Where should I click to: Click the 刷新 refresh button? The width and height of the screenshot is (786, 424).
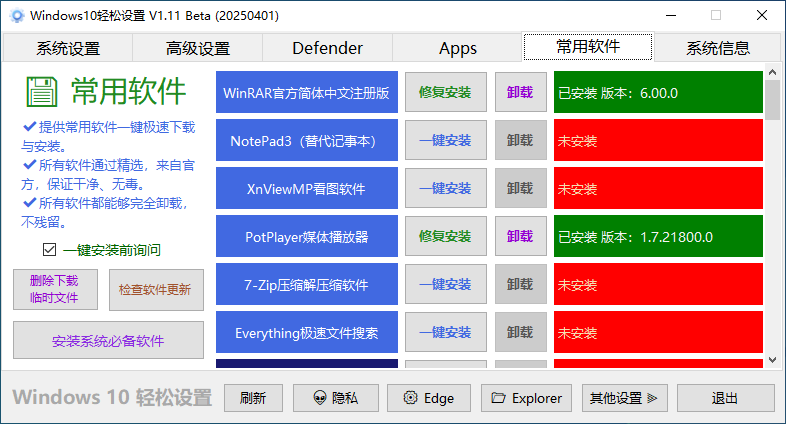[x=253, y=398]
